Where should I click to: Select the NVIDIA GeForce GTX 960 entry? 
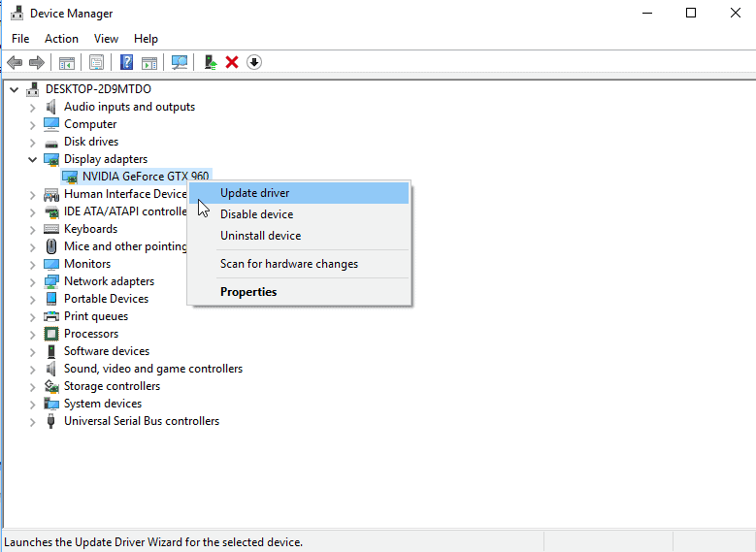coord(146,177)
